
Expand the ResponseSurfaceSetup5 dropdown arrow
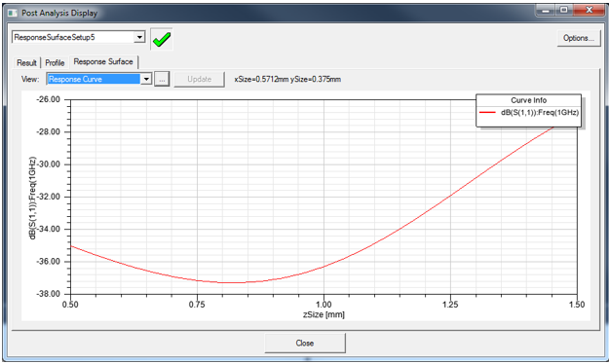(139, 37)
